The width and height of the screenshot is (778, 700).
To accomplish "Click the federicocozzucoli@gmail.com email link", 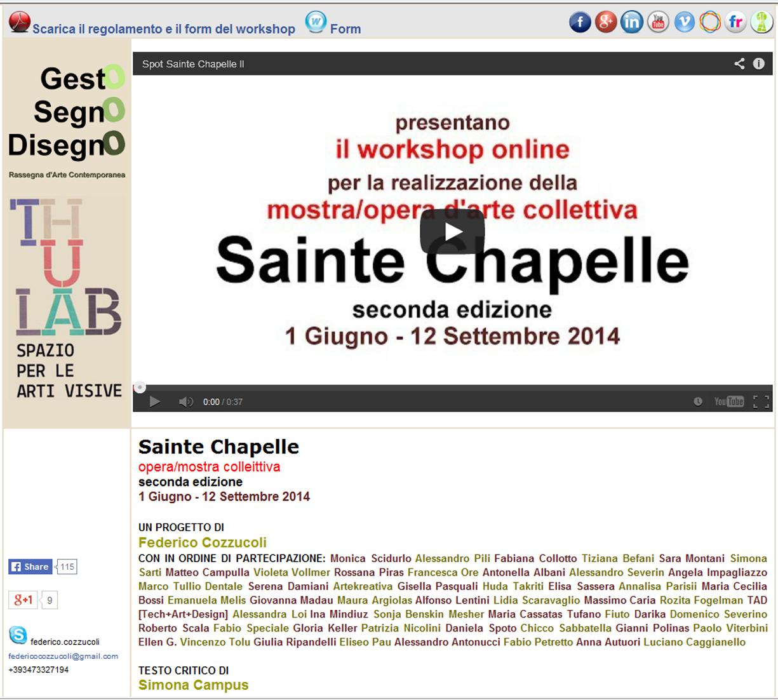I will pyautogui.click(x=63, y=656).
